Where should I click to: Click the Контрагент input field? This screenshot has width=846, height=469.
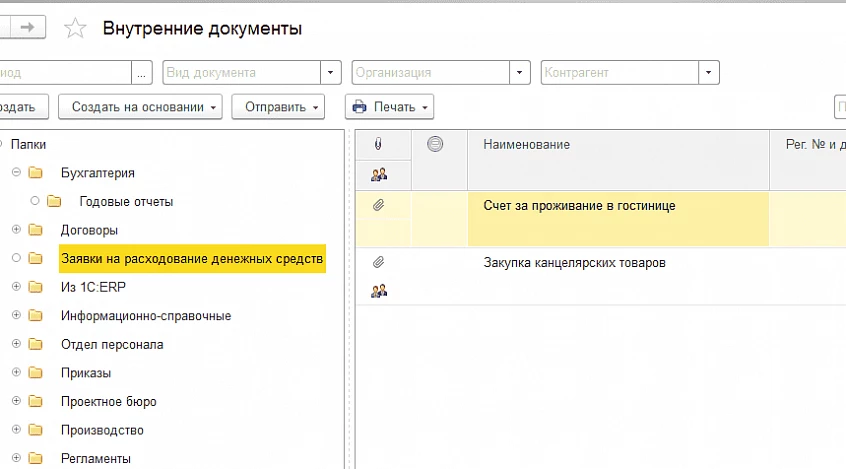[620, 72]
